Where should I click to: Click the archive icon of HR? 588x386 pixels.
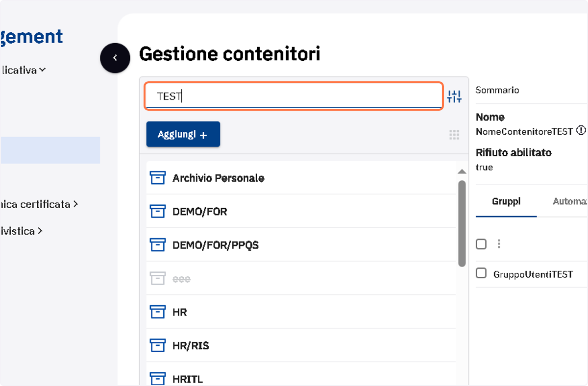coord(157,312)
